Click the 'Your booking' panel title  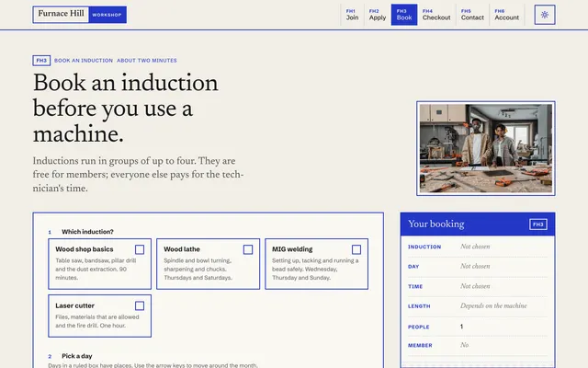click(436, 224)
